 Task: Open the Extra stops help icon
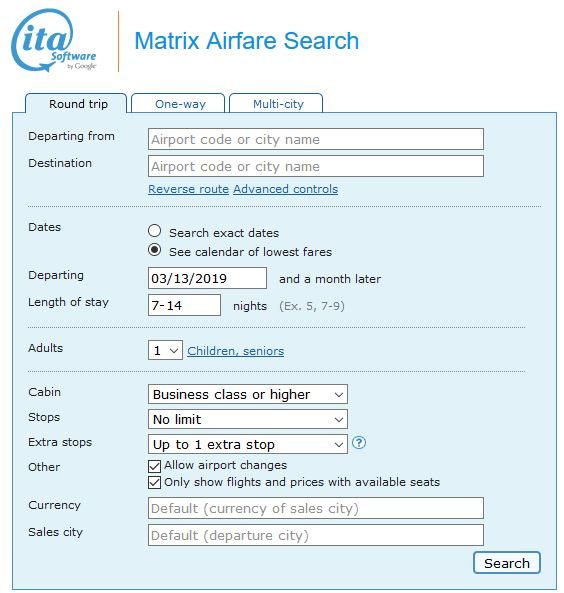[x=359, y=442]
